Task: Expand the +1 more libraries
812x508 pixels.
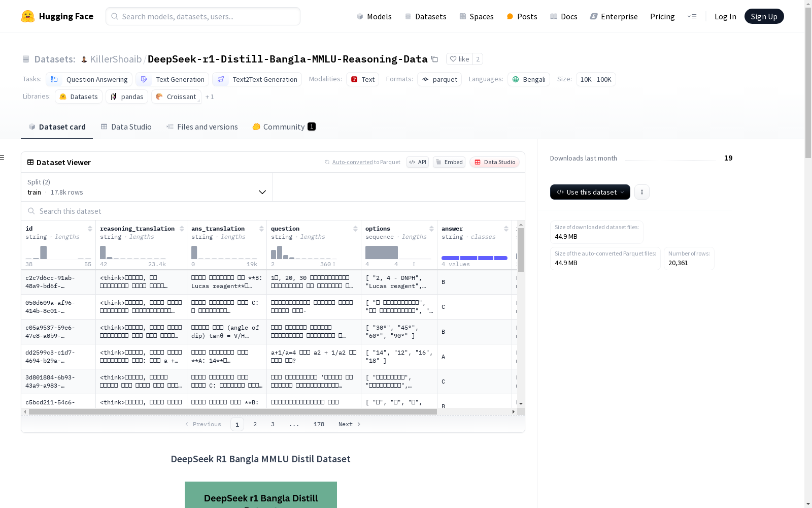Action: 210,97
